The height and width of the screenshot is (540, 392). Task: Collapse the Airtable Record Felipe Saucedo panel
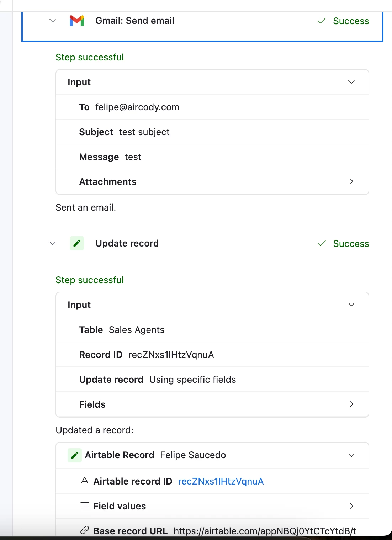point(351,456)
